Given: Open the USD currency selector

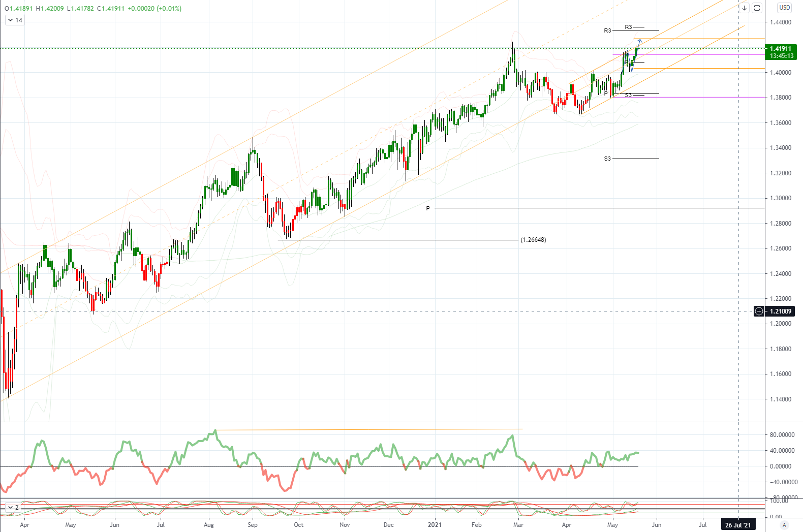Looking at the screenshot, I should click(785, 8).
